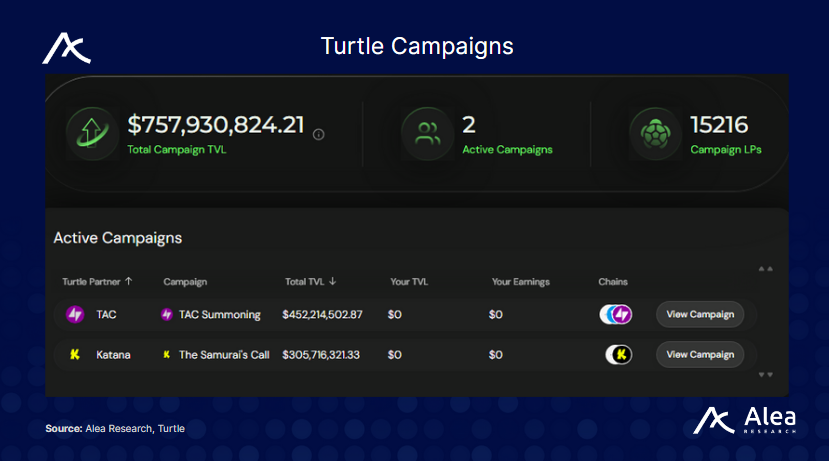Select the TAC partner name
Screen dimensions: 829x461
click(x=106, y=315)
